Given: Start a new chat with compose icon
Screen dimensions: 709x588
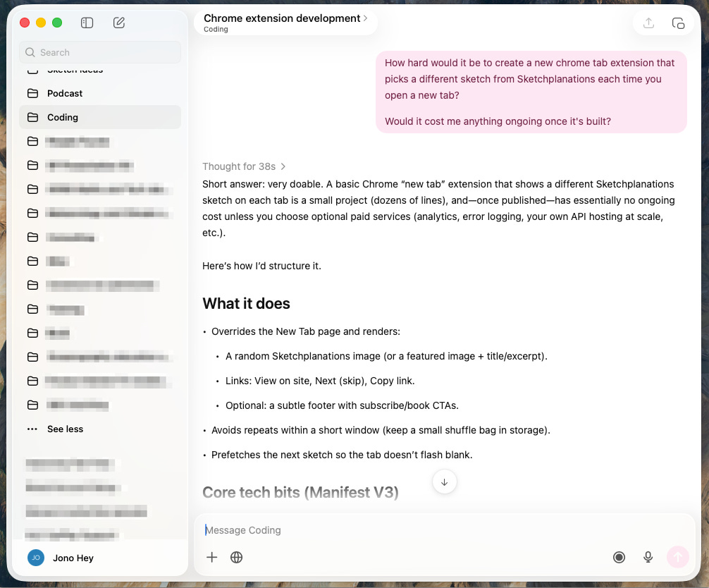Looking at the screenshot, I should pyautogui.click(x=119, y=23).
